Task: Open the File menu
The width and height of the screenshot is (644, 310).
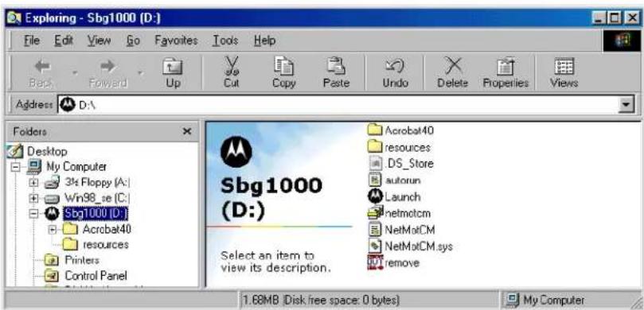Action: (32, 41)
